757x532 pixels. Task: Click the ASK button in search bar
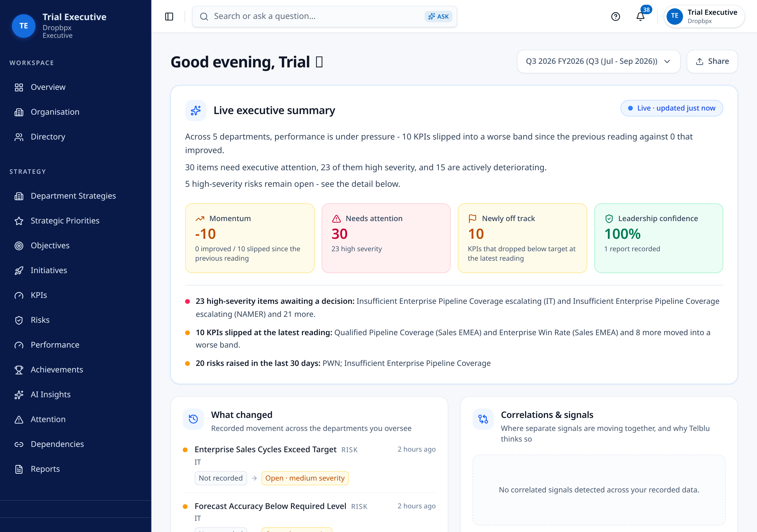[x=438, y=17]
